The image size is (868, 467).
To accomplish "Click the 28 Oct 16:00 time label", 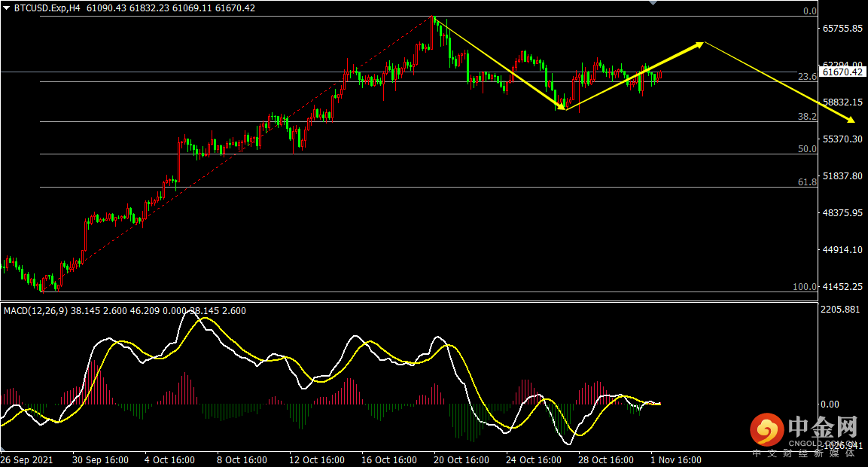I will pyautogui.click(x=606, y=459).
